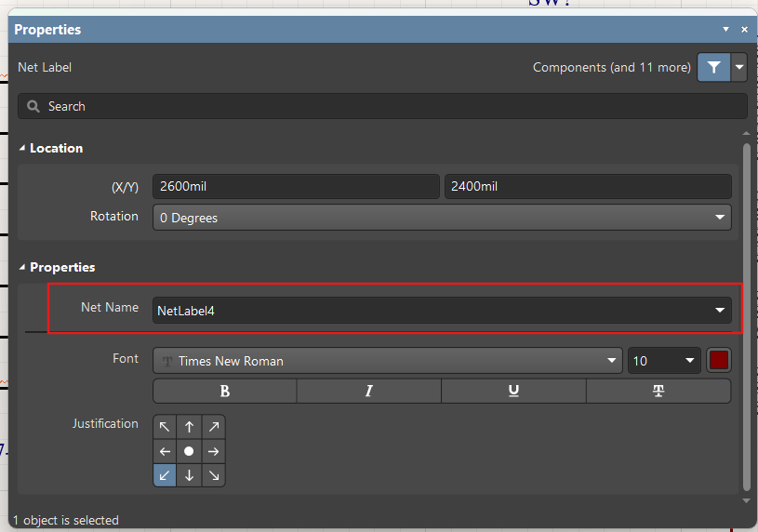Click the selection filter funnel icon
758x532 pixels.
coord(713,67)
